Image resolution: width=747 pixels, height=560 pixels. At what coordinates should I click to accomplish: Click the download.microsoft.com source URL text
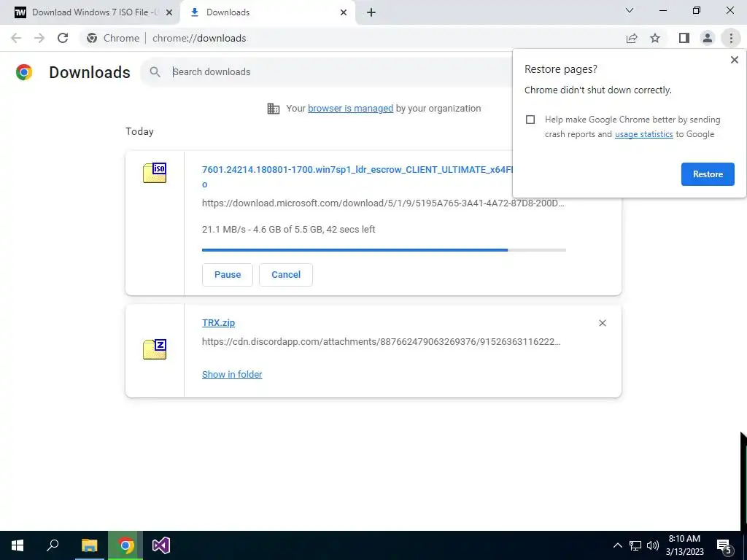[x=383, y=203]
